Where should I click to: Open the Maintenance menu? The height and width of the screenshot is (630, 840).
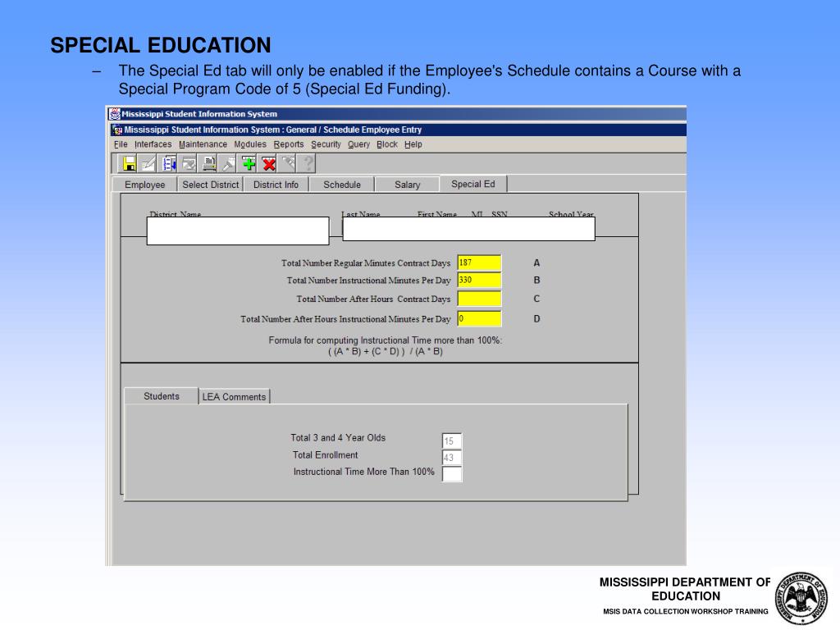pos(203,144)
